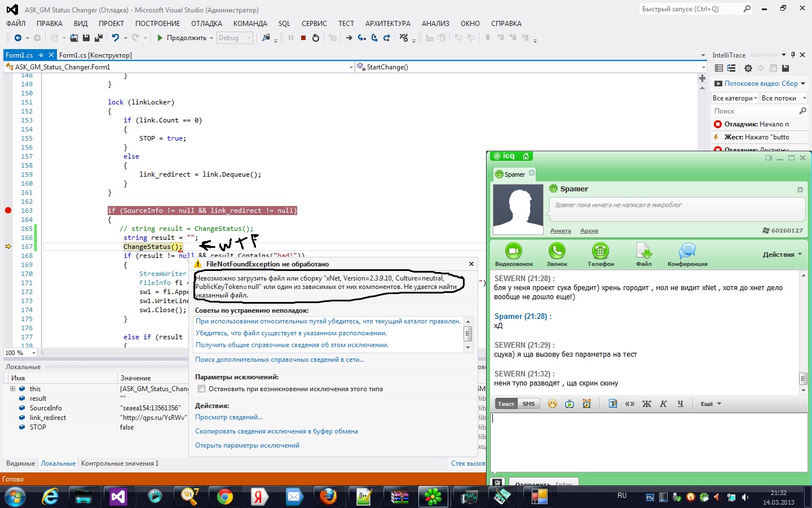812x508 pixels.
Task: Toggle the breakpoint on line 163
Action: point(8,211)
